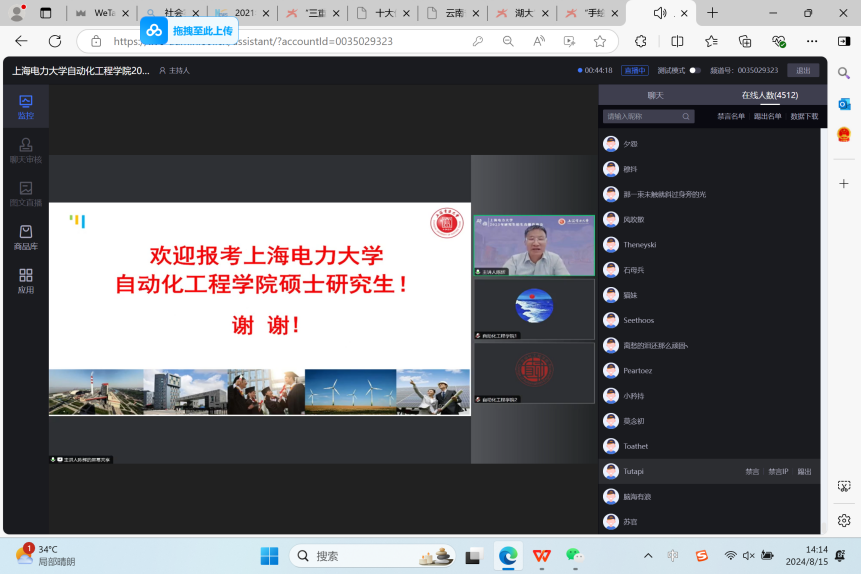Image resolution: width=861 pixels, height=574 pixels.
Task: Click the 请输入昵称 nickname search field
Action: tap(640, 116)
